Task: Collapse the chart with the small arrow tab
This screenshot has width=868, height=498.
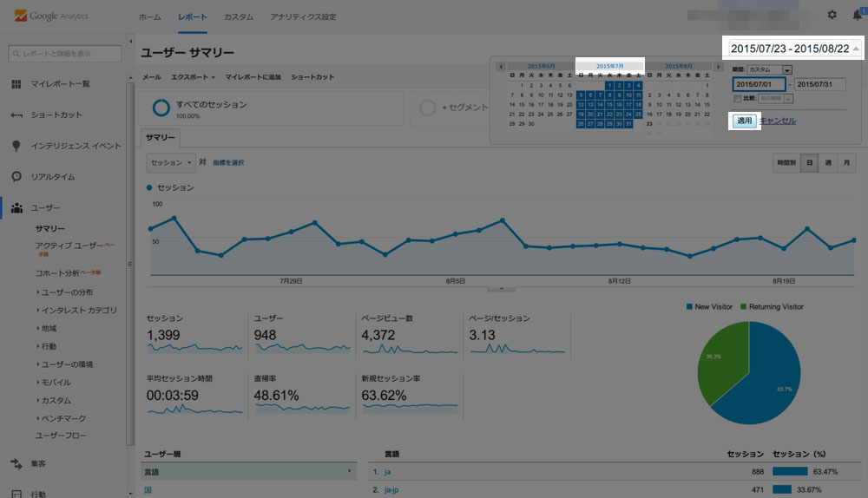Action: 502,289
